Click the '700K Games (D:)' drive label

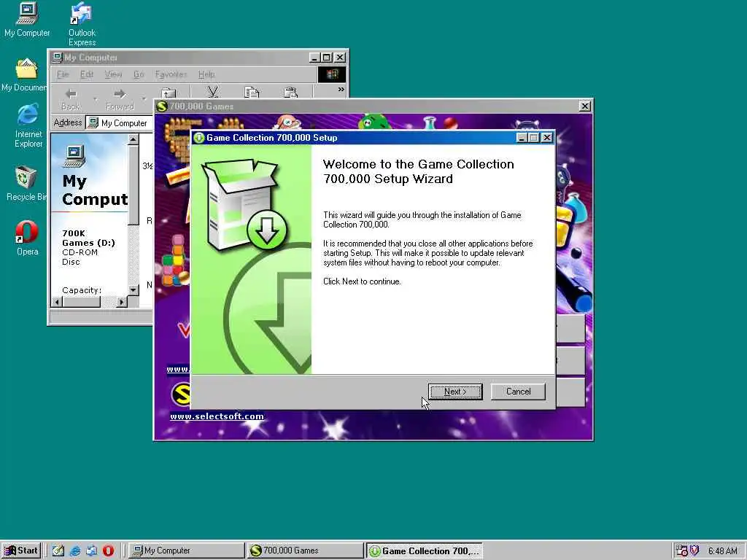(x=88, y=238)
